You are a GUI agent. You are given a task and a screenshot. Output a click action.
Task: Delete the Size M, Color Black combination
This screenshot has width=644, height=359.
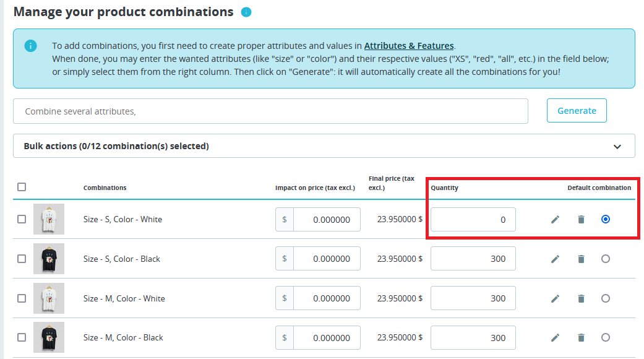pos(581,338)
